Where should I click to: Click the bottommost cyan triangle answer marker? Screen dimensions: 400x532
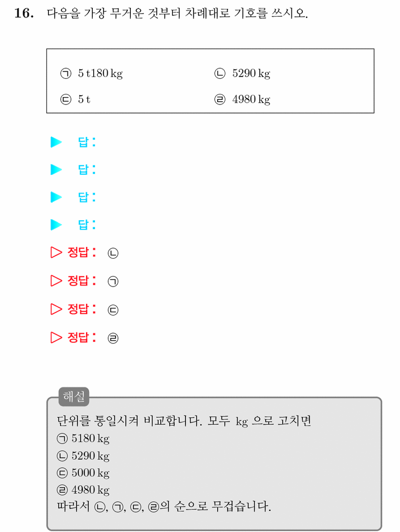coord(56,225)
